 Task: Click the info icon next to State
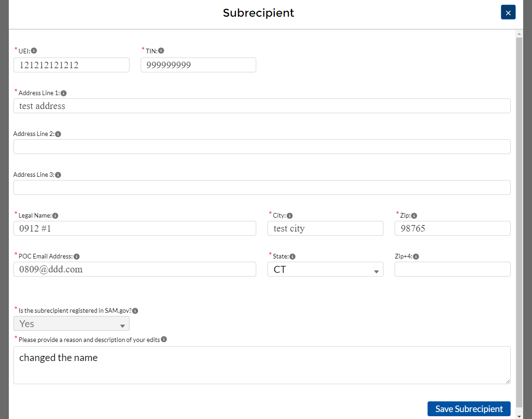[x=292, y=257]
